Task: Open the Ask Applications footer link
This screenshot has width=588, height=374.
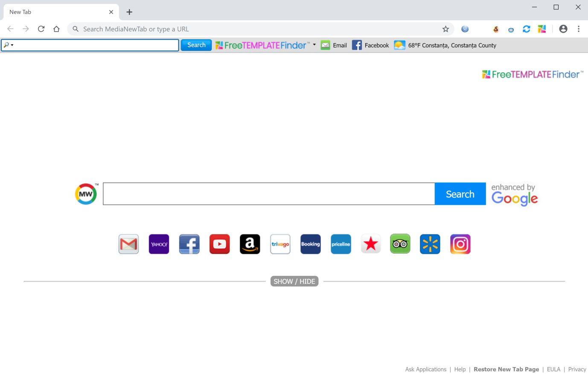Action: [426, 369]
